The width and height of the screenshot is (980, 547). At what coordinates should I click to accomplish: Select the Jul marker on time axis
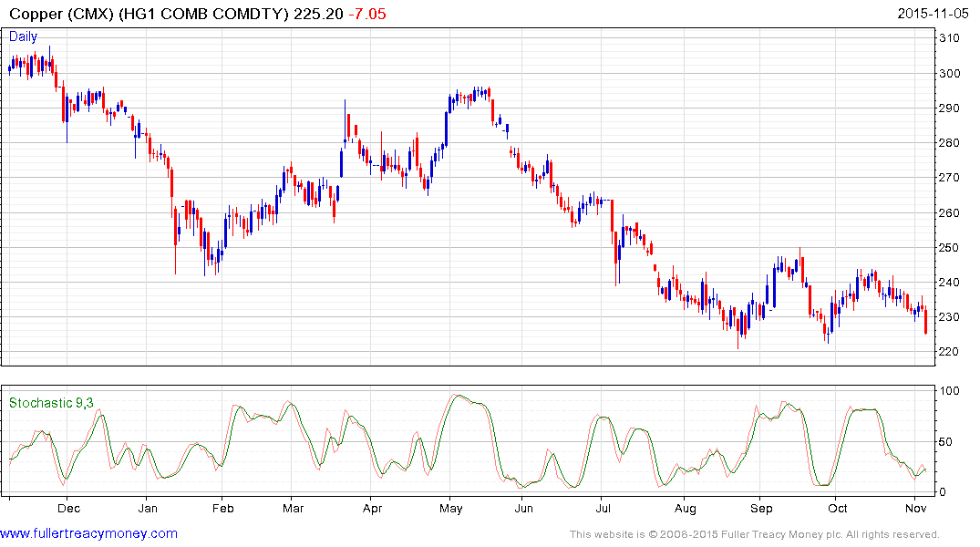602,507
